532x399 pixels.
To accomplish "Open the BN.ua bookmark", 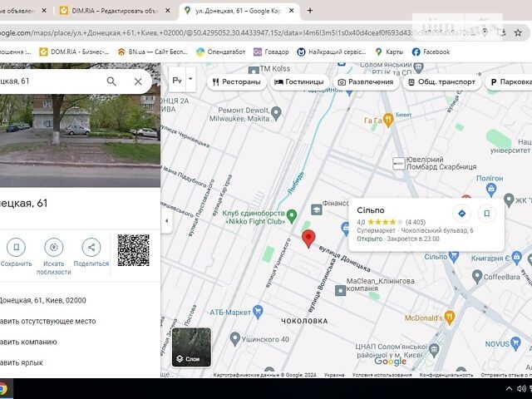I will point(152,52).
